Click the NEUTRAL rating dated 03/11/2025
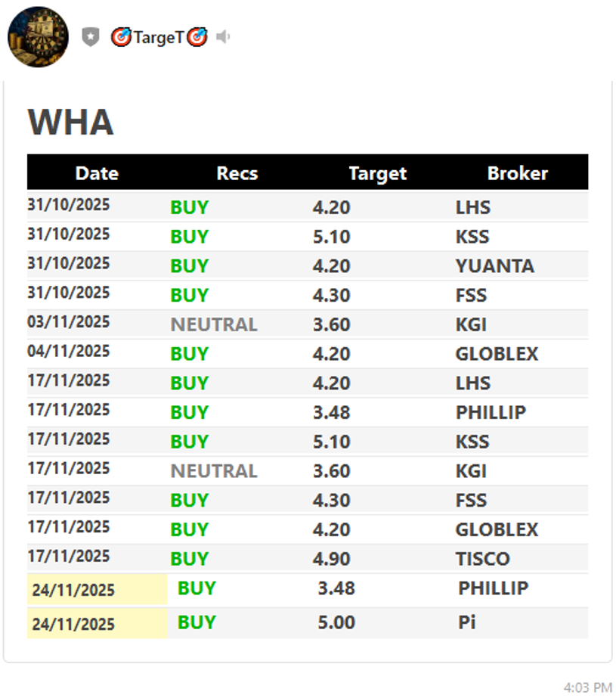 (214, 324)
